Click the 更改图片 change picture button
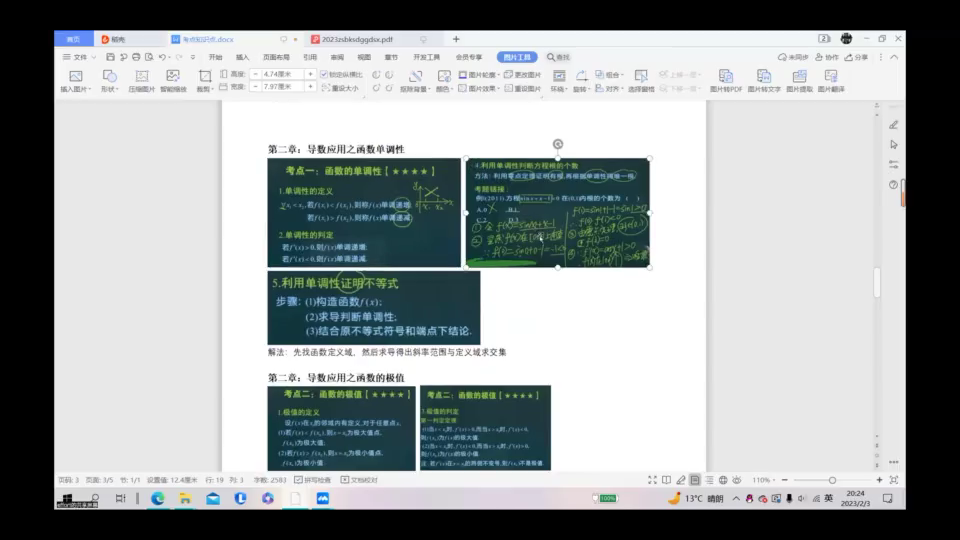Screen dimensions: 960x540 (523, 75)
